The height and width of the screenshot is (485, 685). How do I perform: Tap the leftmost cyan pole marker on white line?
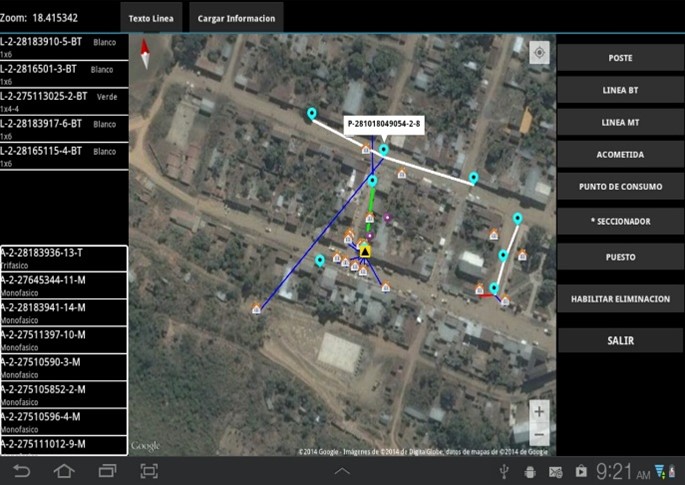click(x=311, y=114)
